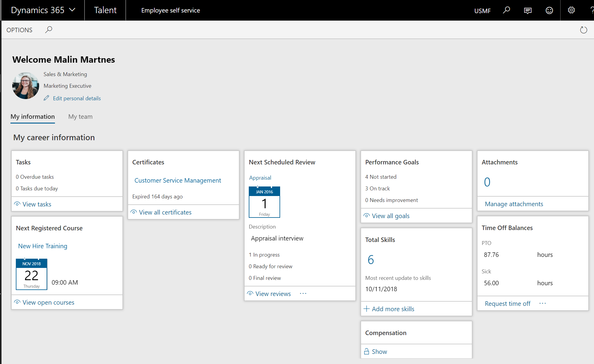Click Malin Martnes profile photo

[x=26, y=86]
